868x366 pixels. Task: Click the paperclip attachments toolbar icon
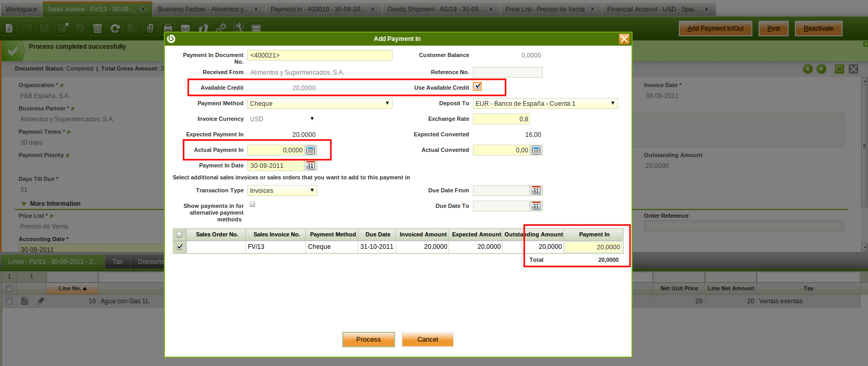coord(150,29)
